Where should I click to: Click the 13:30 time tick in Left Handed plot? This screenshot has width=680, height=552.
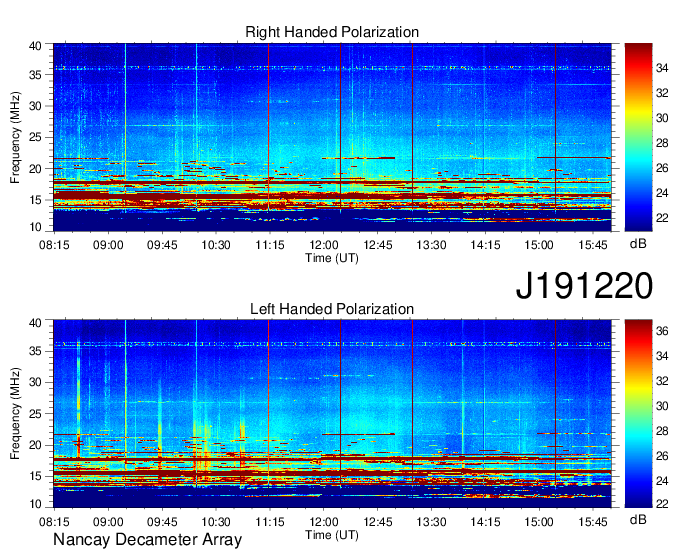pyautogui.click(x=431, y=522)
